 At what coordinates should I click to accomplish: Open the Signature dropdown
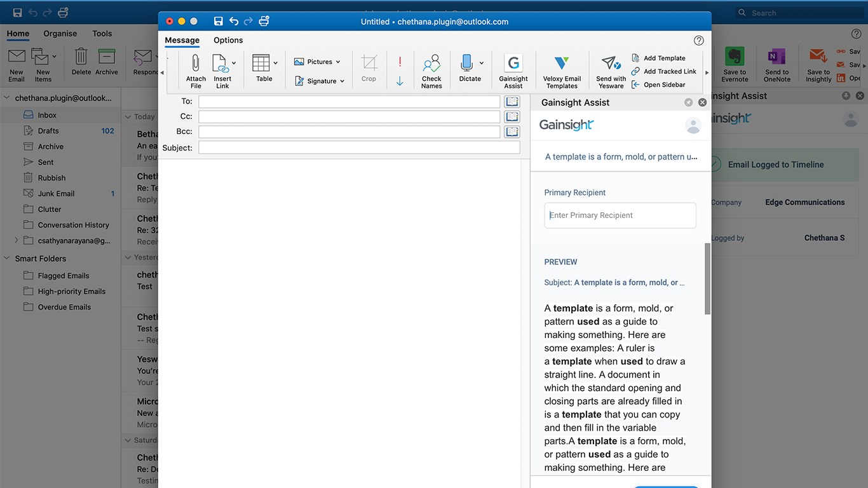(x=320, y=81)
